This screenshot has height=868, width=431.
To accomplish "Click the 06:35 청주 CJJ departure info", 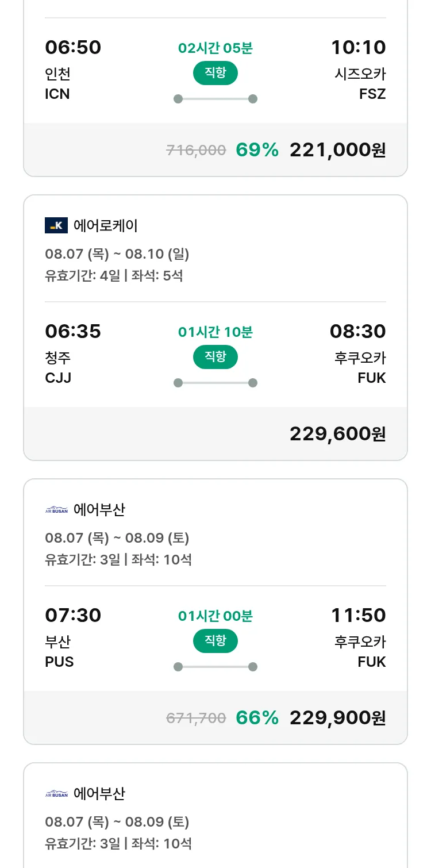I will click(73, 354).
